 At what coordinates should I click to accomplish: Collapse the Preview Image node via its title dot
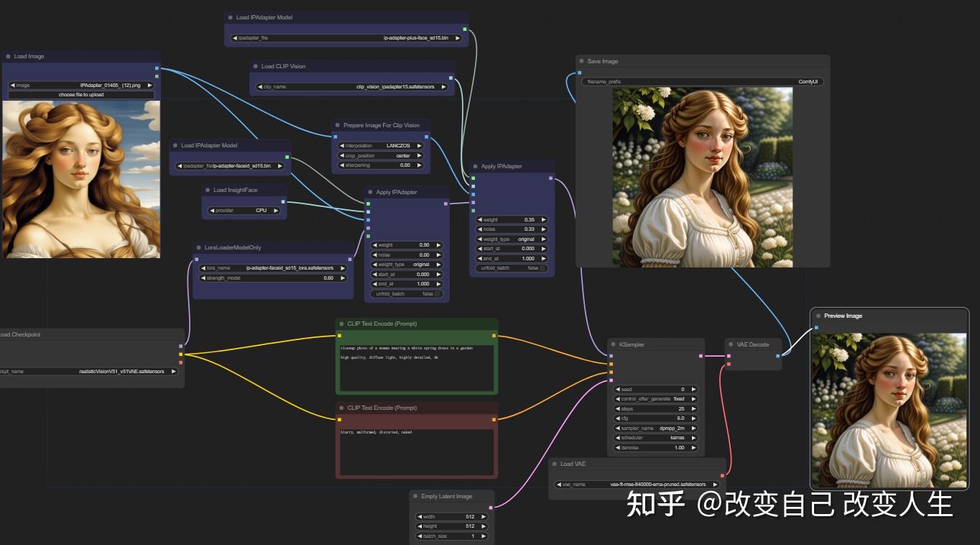[x=818, y=316]
